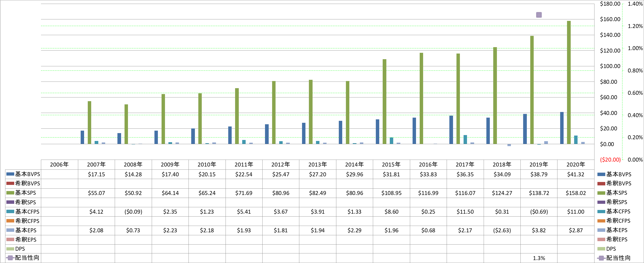Image resolution: width=644 pixels, height=263 pixels.
Task: Select BVPS cell $41.32
Action: 576,174
